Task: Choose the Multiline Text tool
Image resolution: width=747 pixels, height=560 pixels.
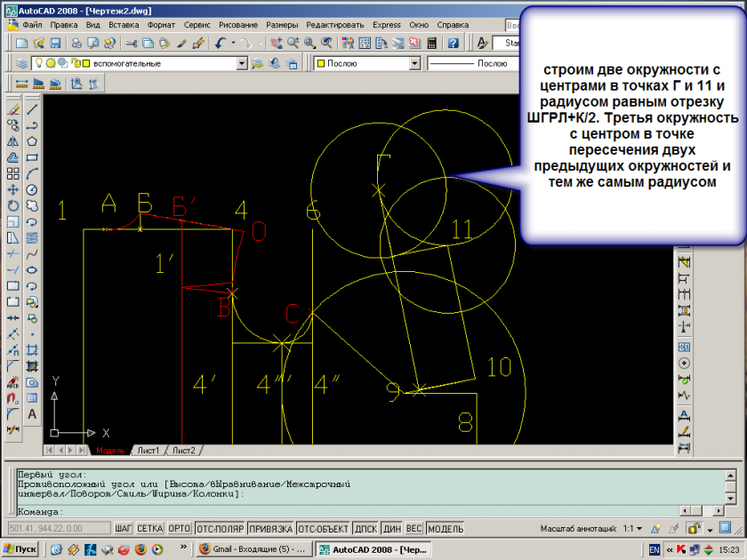Action: tap(32, 414)
